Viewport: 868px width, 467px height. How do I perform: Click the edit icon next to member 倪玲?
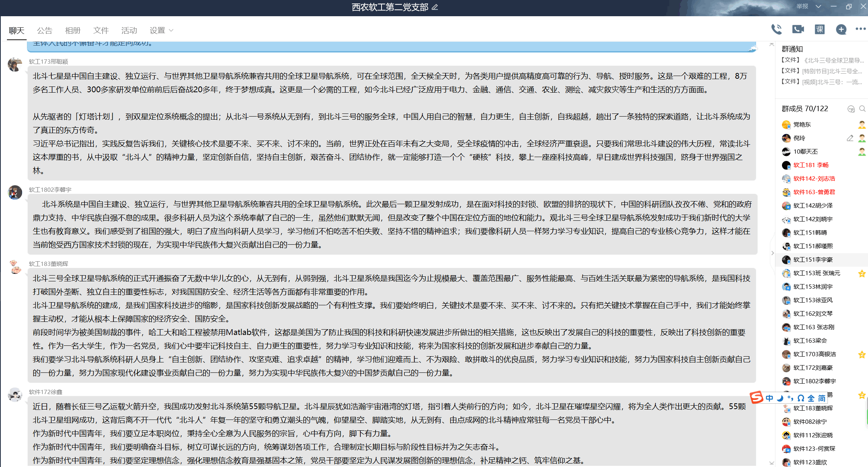(850, 138)
